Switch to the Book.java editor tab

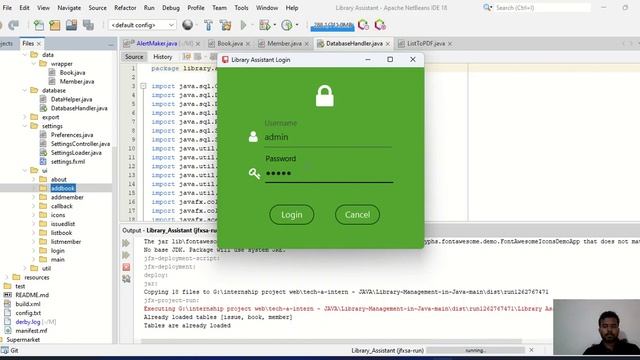tap(230, 43)
